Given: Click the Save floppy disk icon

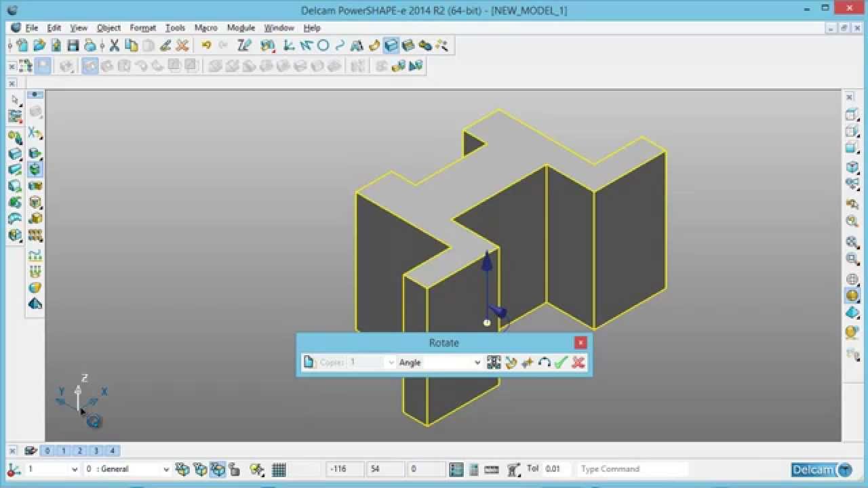Looking at the screenshot, I should tap(73, 45).
